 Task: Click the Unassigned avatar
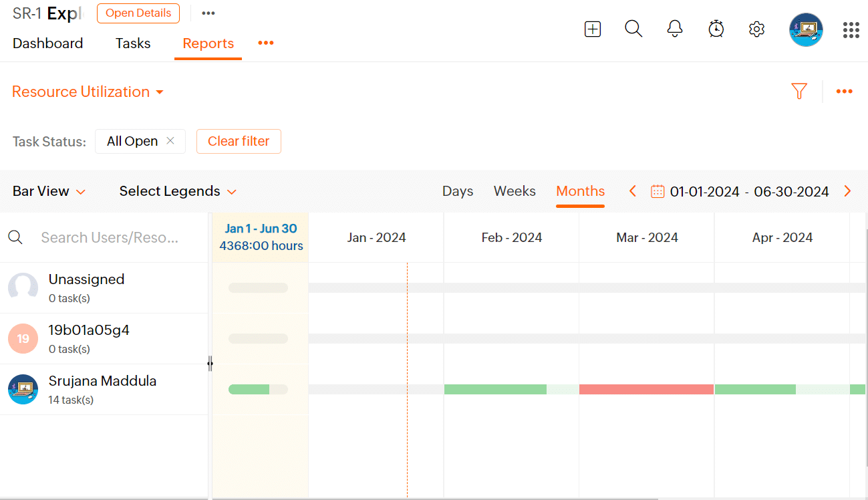click(x=23, y=287)
